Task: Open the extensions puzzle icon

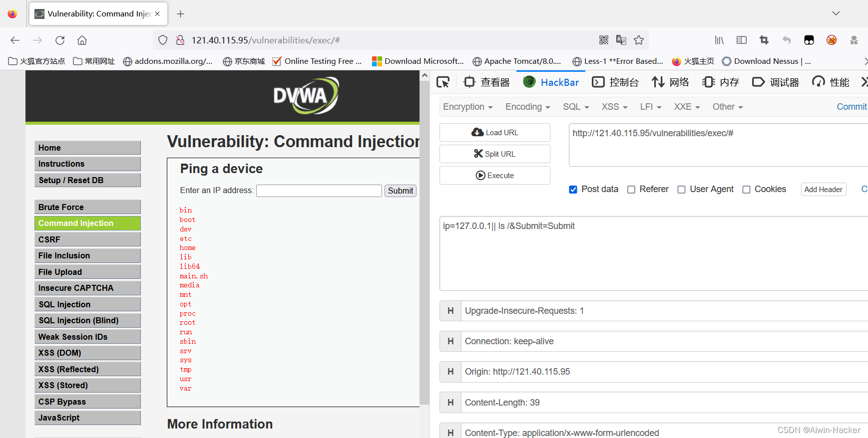Action: point(854,40)
